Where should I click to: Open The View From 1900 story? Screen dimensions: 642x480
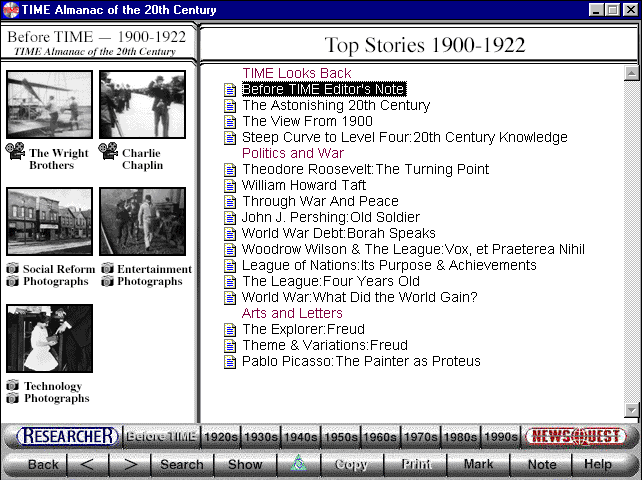[x=307, y=121]
